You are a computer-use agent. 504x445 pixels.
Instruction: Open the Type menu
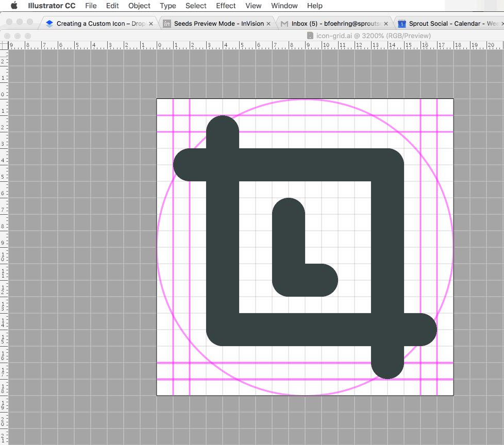168,6
